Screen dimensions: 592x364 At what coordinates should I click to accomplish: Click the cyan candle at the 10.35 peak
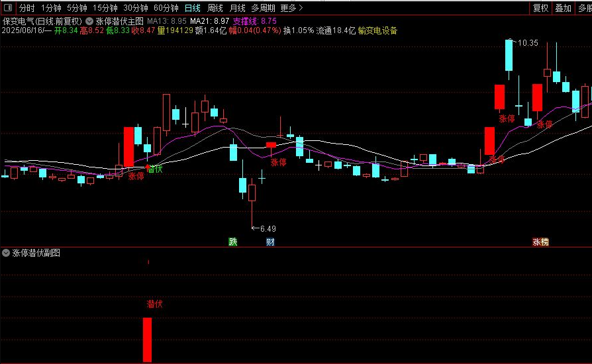click(x=509, y=55)
